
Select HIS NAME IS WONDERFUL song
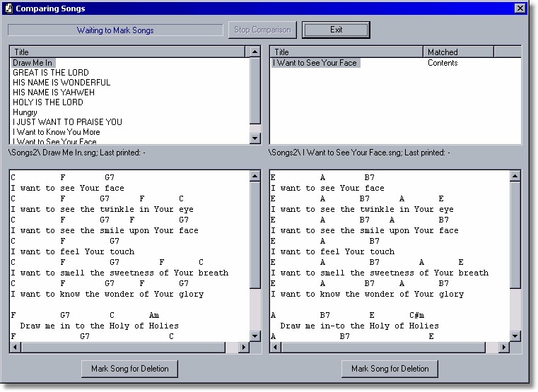pyautogui.click(x=62, y=83)
